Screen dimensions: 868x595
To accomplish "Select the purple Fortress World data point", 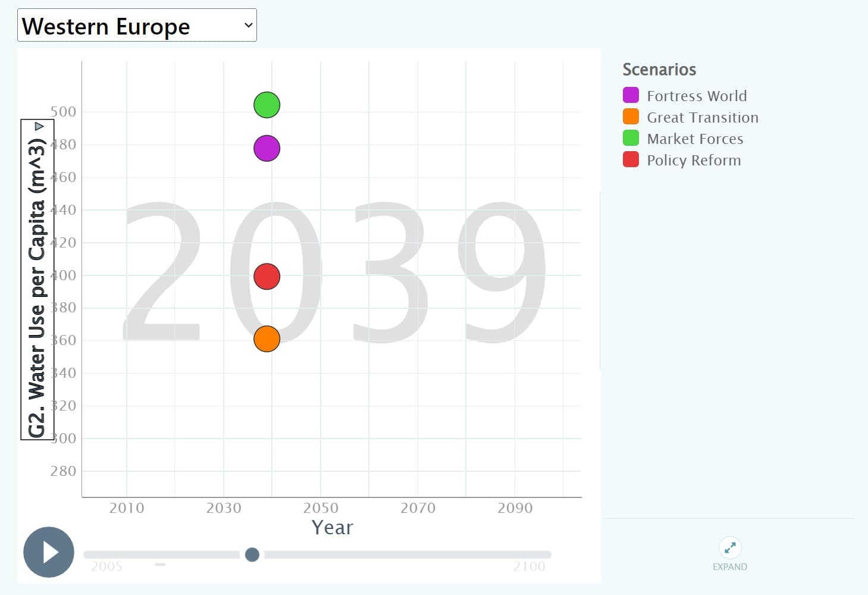I will pos(267,148).
